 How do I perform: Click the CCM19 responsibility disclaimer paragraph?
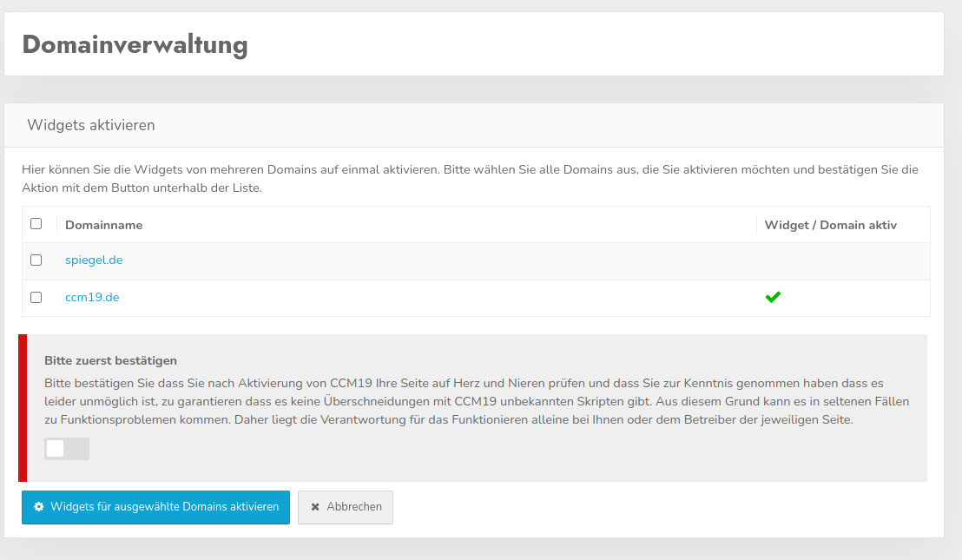coord(476,401)
